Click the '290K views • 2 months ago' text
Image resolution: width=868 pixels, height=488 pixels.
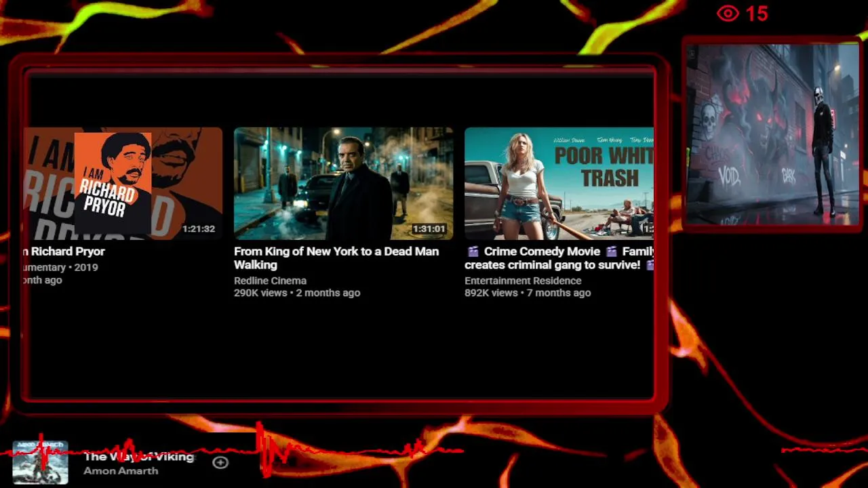297,293
